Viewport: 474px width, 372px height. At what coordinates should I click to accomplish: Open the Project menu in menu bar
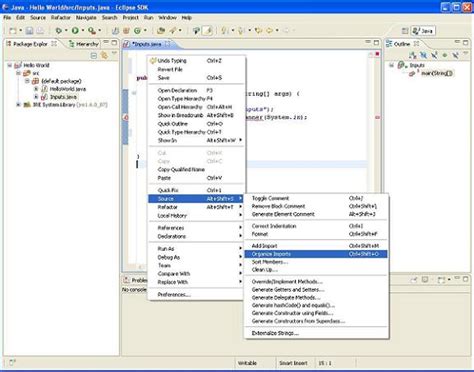point(130,17)
